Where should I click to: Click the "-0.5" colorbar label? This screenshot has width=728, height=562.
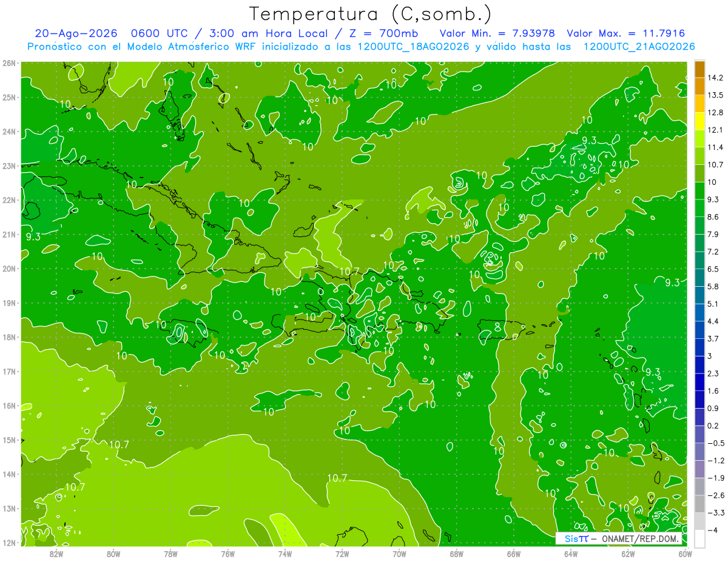click(x=715, y=443)
